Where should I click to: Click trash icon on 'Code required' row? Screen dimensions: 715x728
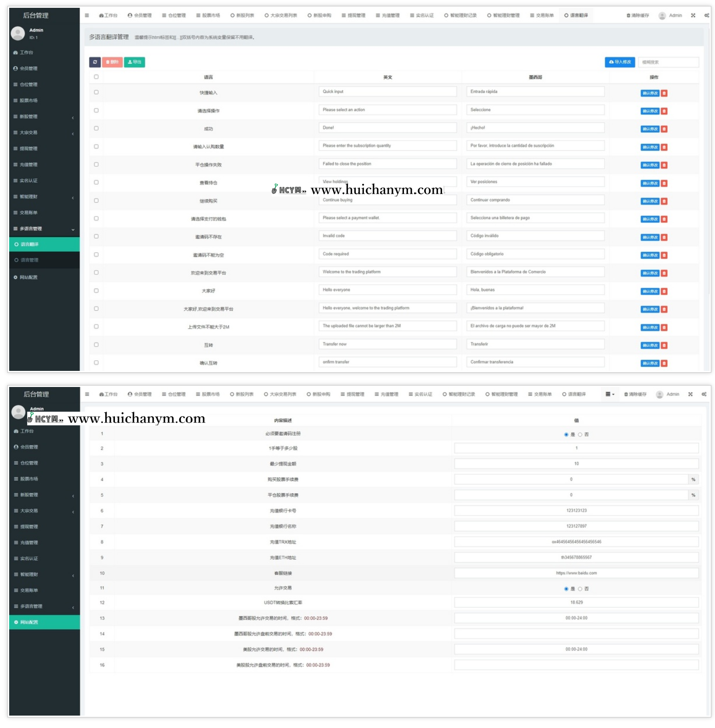click(664, 256)
